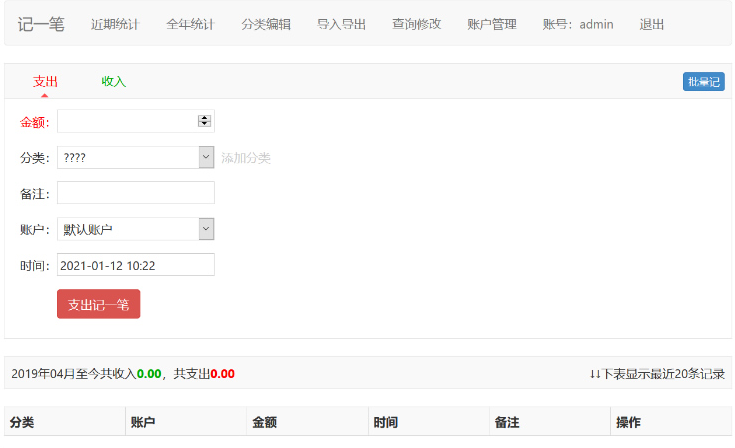The height and width of the screenshot is (448, 735).
Task: Open the 账户 dropdown showing 默认账户
Action: pyautogui.click(x=135, y=229)
